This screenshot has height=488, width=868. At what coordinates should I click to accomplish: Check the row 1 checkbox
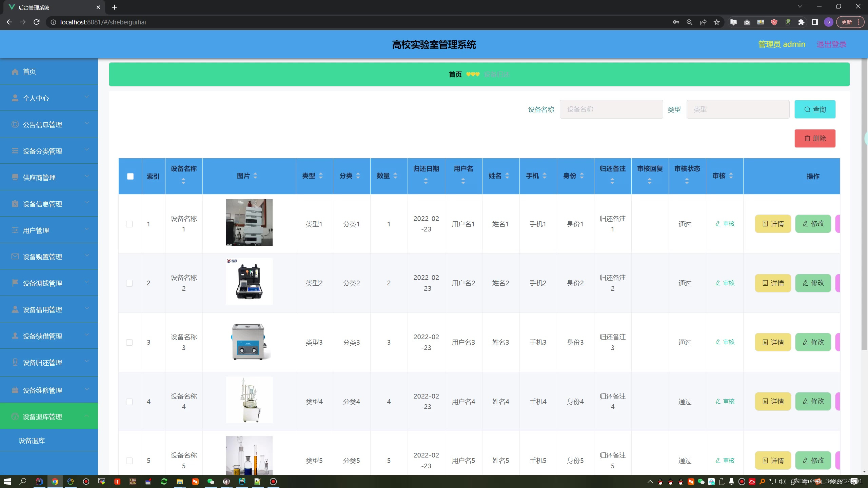129,224
